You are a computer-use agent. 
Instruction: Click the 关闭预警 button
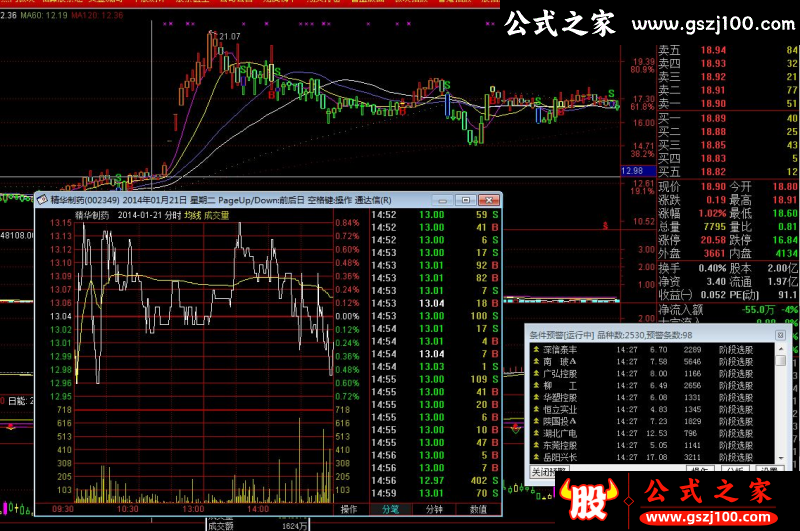(549, 472)
